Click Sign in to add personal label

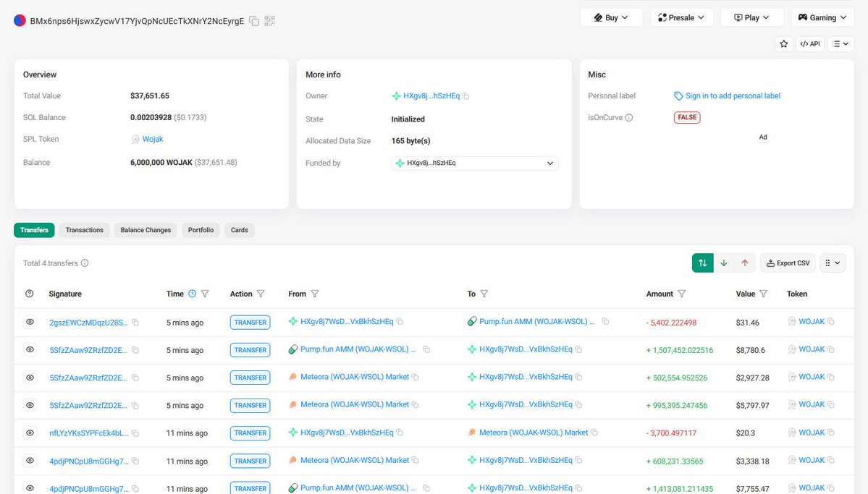coord(732,96)
